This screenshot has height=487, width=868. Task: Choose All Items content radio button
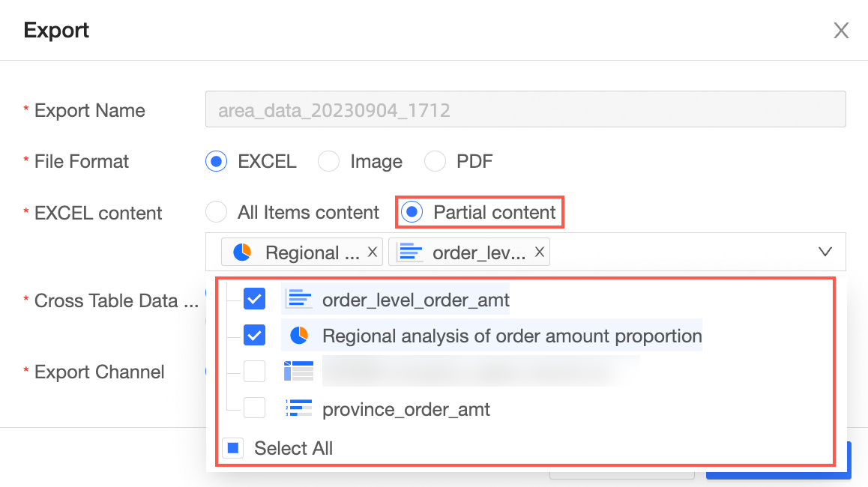pos(216,212)
